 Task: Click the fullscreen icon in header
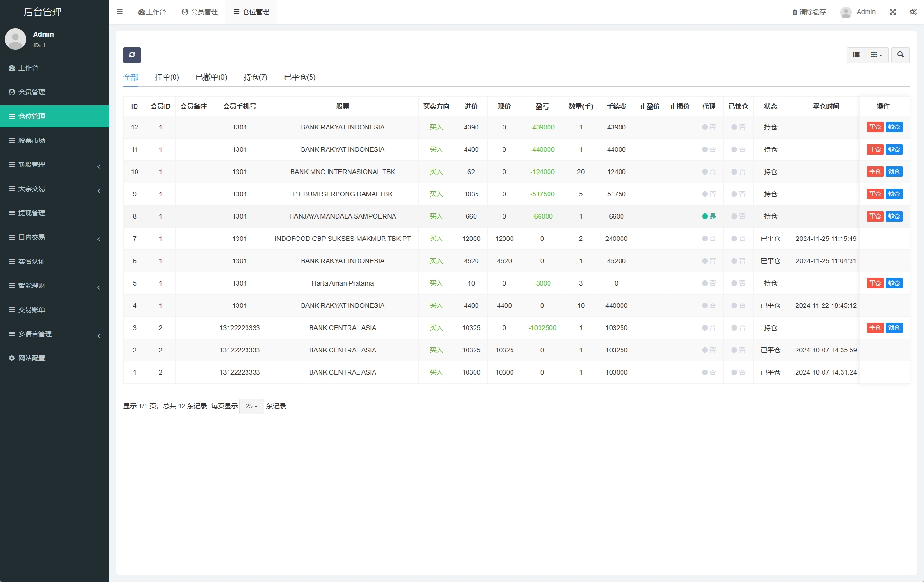893,12
